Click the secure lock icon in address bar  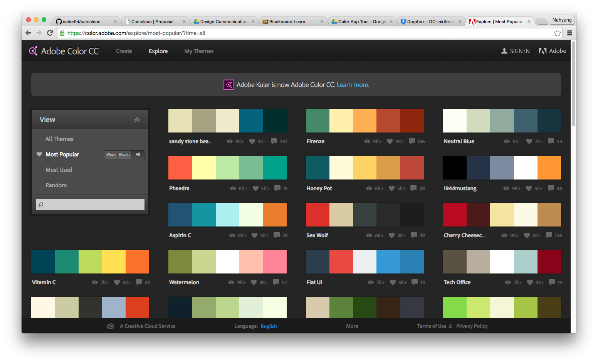(62, 33)
